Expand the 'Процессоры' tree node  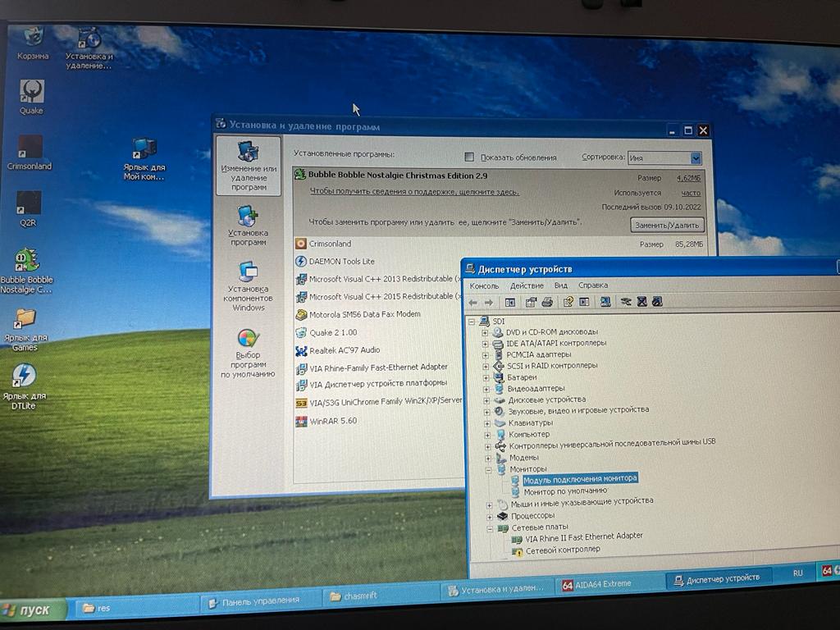pyautogui.click(x=491, y=516)
